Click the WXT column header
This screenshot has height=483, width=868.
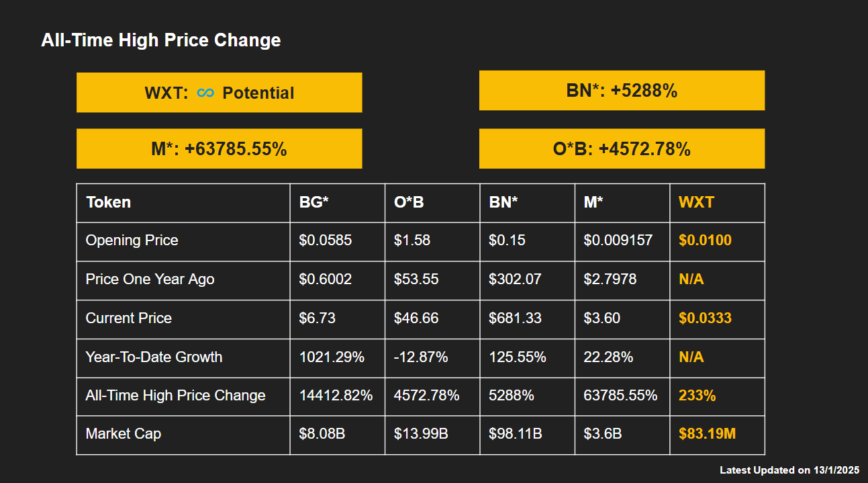(x=696, y=202)
